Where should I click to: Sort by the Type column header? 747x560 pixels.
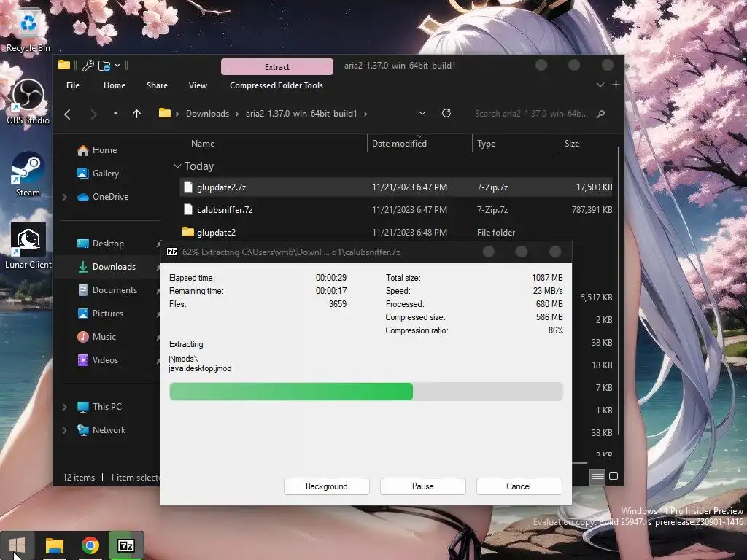[487, 144]
